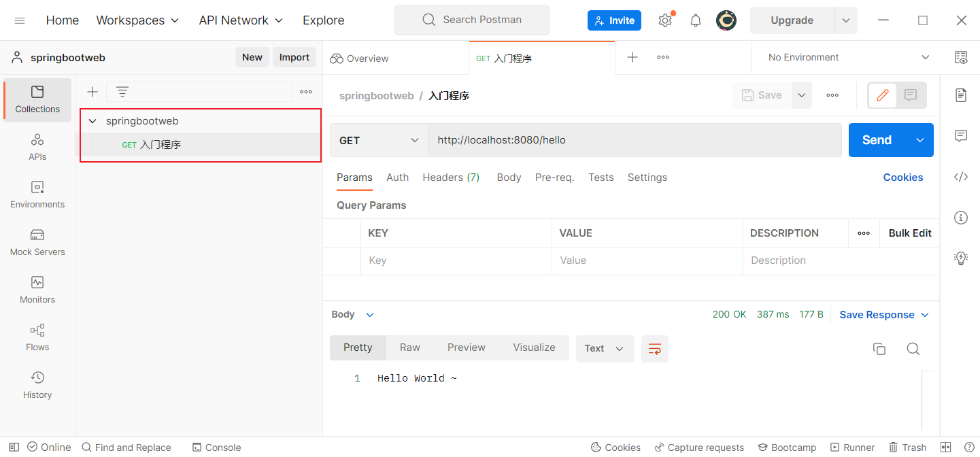The width and height of the screenshot is (980, 457).
Task: Click the code snippet icon
Action: 960,177
